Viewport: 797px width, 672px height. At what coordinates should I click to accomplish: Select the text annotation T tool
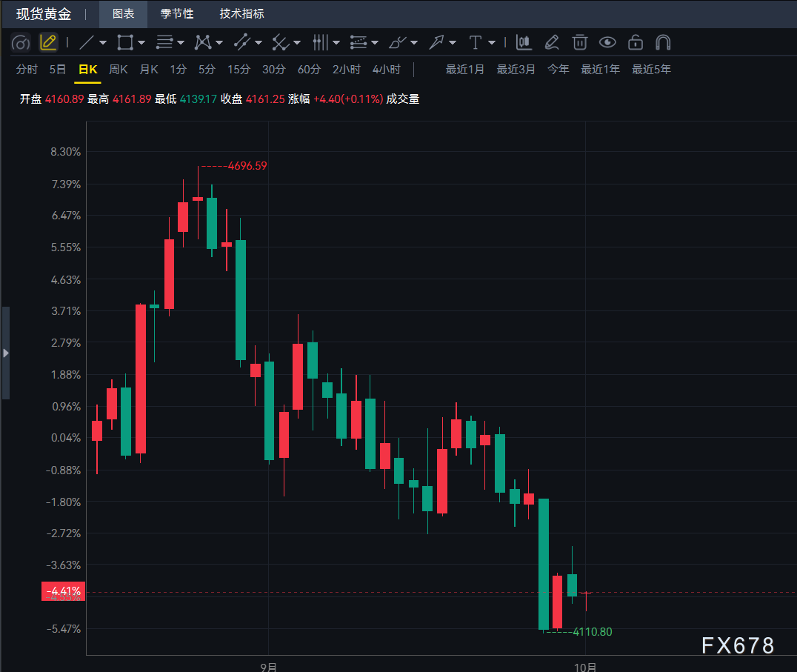(x=476, y=43)
